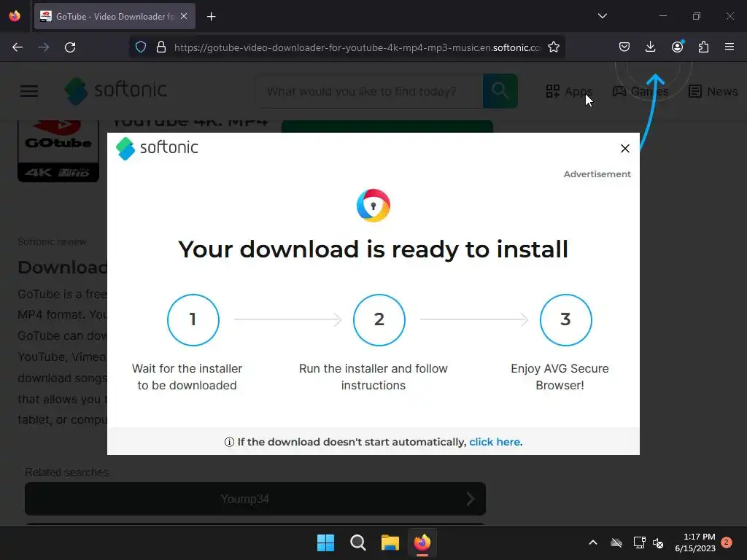Screen dimensions: 747x560
Task: Click the AVG Secure Browser logo
Action: click(x=373, y=206)
